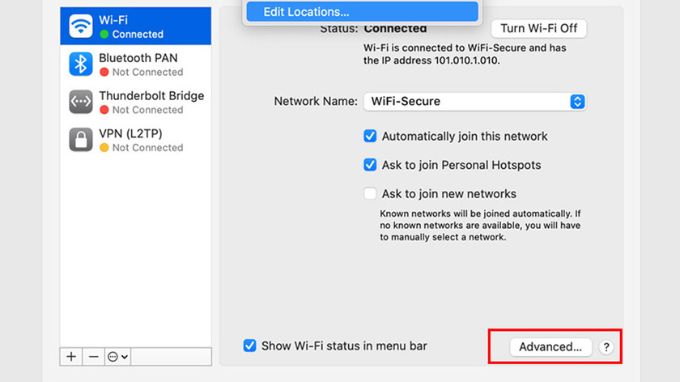Choose Edit Locations menu item
The width and height of the screenshot is (680, 382).
(x=362, y=12)
